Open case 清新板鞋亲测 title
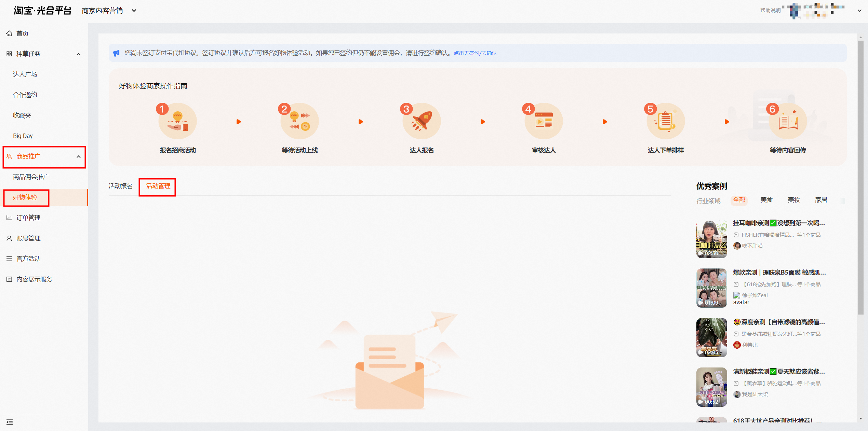Viewport: 868px width, 431px height. pos(779,372)
